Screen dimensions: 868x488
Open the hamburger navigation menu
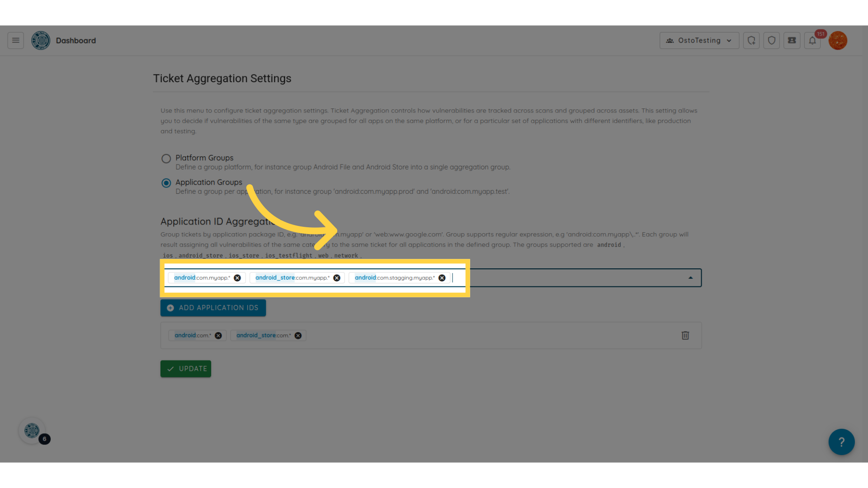[15, 41]
